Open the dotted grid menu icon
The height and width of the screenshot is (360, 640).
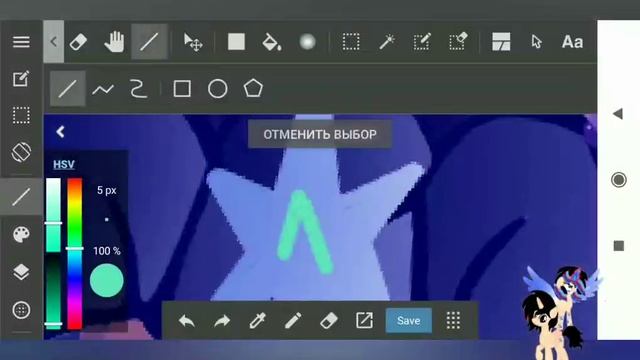point(453,321)
